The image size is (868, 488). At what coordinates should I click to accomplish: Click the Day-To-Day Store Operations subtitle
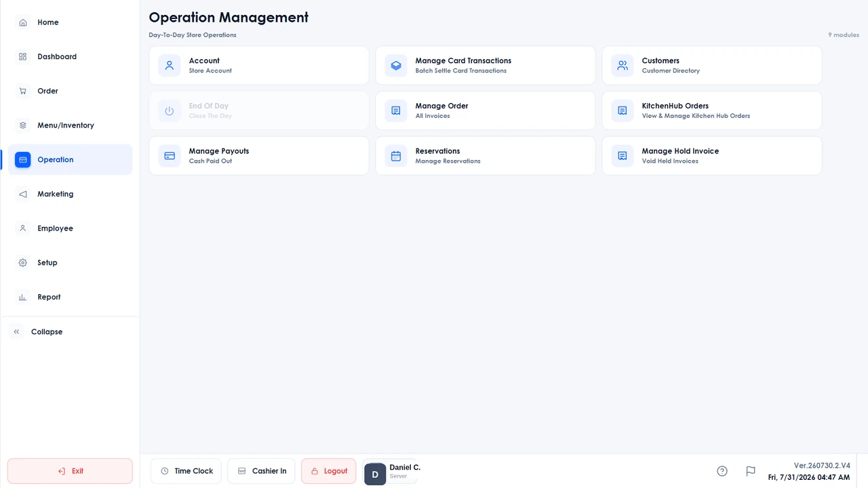tap(193, 35)
